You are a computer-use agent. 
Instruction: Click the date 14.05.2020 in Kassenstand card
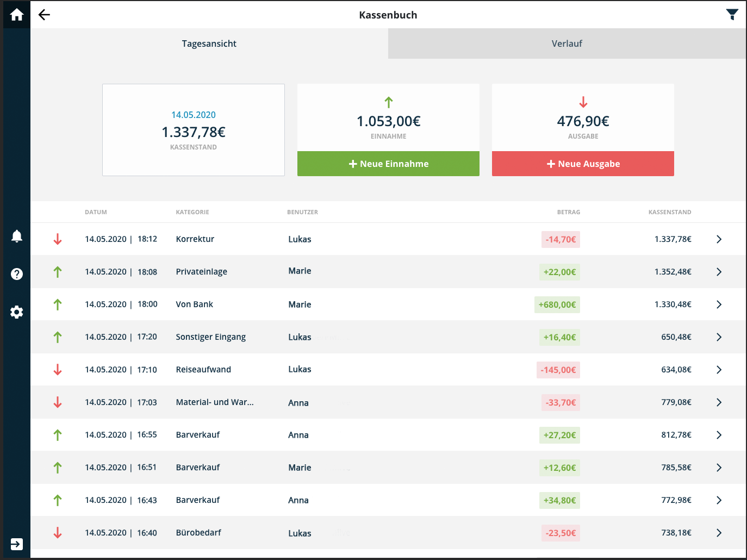(194, 115)
